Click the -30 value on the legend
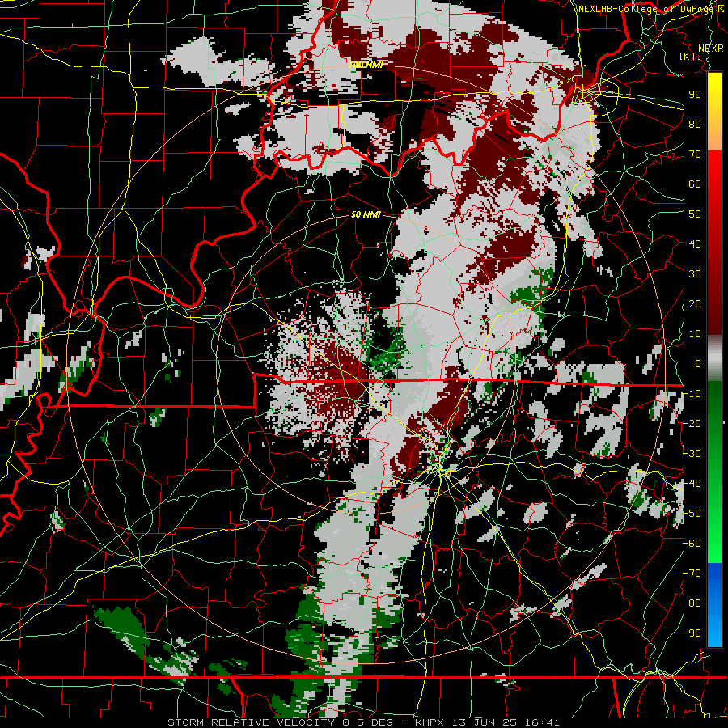 692,454
